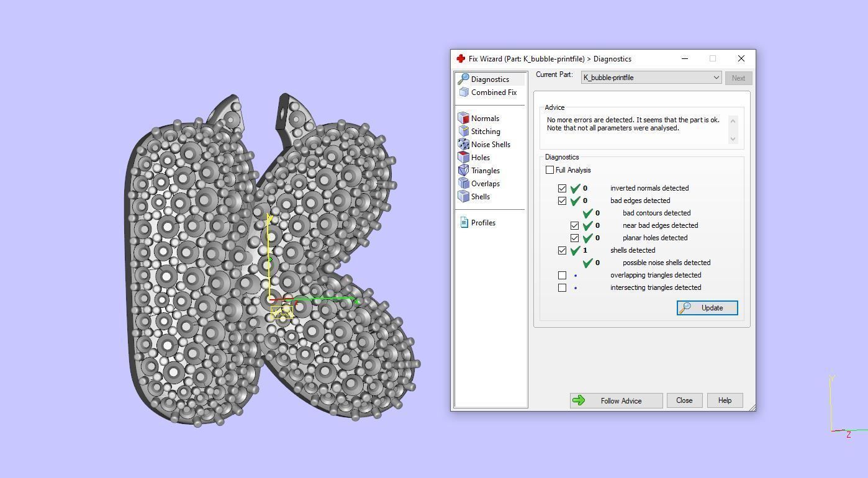Click the Noise Shells icon

(x=463, y=144)
